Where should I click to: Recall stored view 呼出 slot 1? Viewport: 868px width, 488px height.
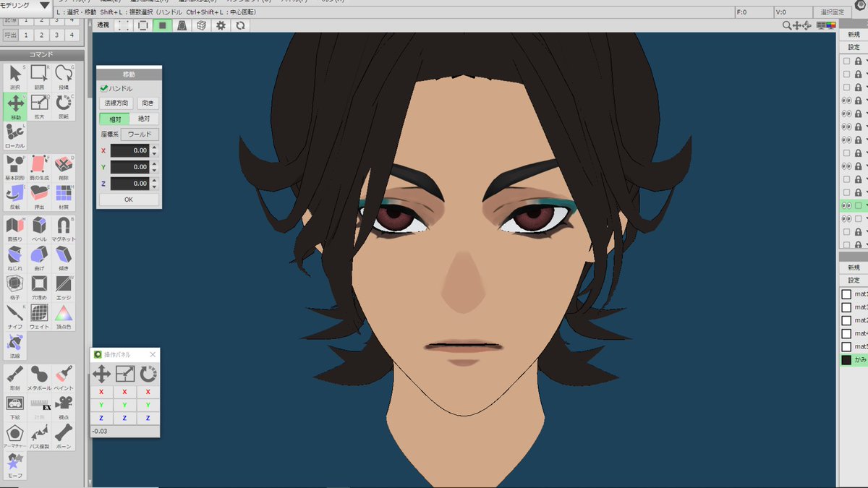pos(26,35)
